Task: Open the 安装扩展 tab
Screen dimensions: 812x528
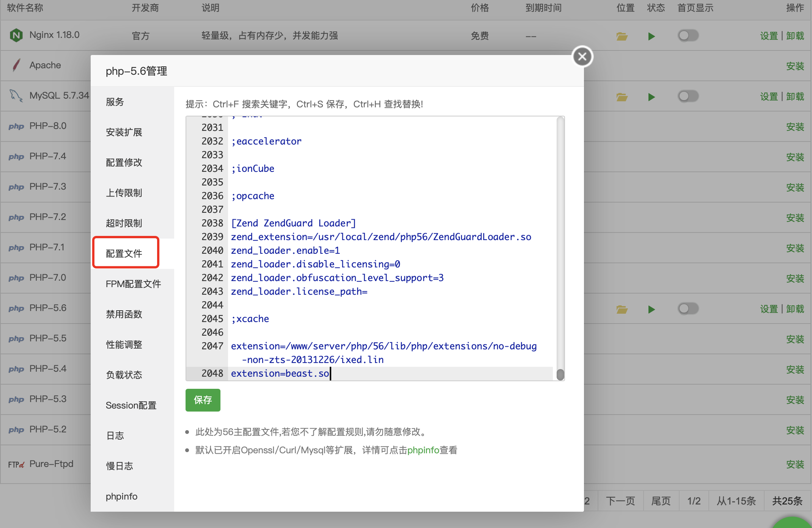Action: [x=132, y=132]
